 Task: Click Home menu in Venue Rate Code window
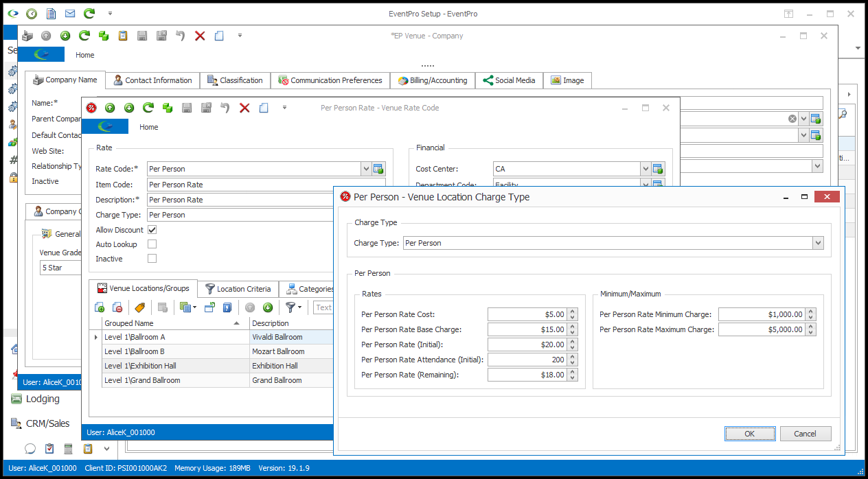point(149,127)
